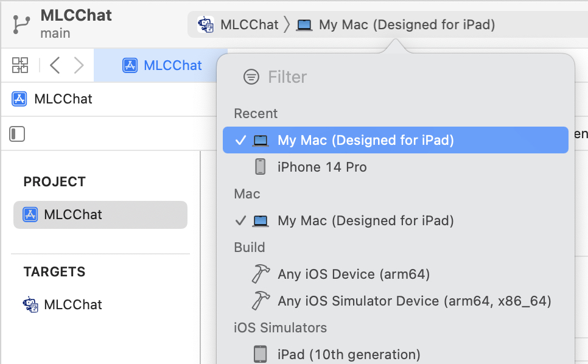Toggle the sidebar panel icon
The height and width of the screenshot is (364, 588).
(x=17, y=134)
